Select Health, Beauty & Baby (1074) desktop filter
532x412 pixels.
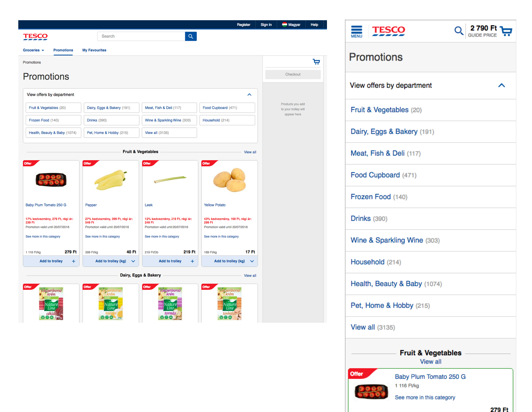[53, 133]
